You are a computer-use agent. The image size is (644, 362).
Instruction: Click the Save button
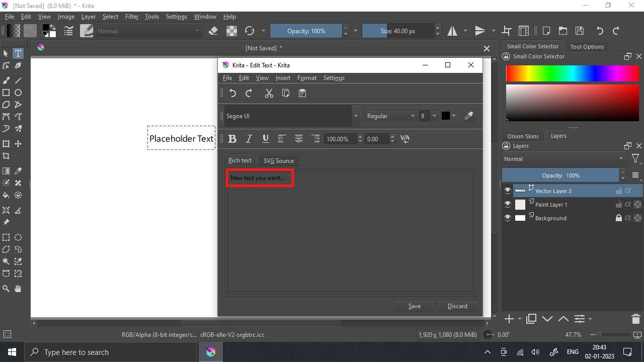tap(415, 306)
